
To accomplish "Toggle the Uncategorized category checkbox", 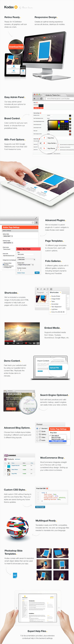I will (x=3, y=267).
